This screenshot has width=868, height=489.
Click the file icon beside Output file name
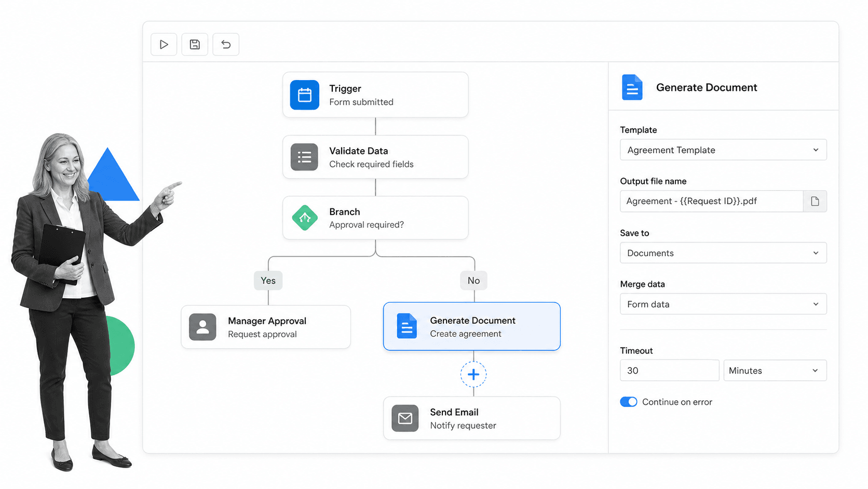815,201
